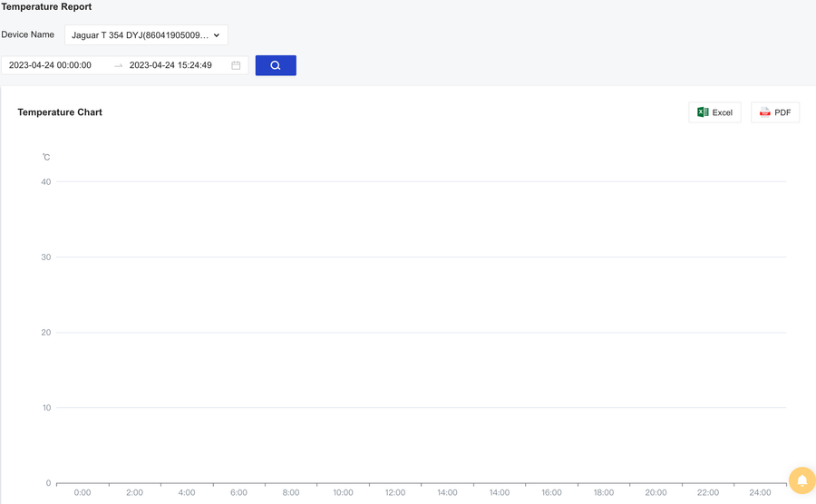Viewport: 816px width, 504px height.
Task: Open the notification bell
Action: tap(801, 480)
